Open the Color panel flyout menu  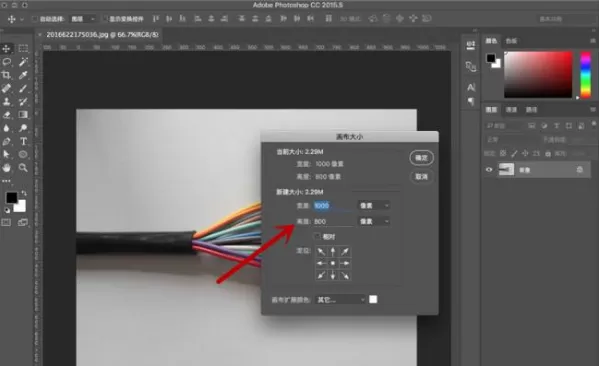(x=593, y=40)
